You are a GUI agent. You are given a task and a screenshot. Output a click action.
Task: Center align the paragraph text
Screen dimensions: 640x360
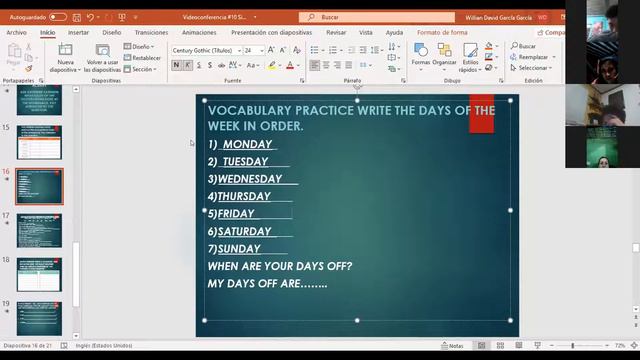click(326, 65)
